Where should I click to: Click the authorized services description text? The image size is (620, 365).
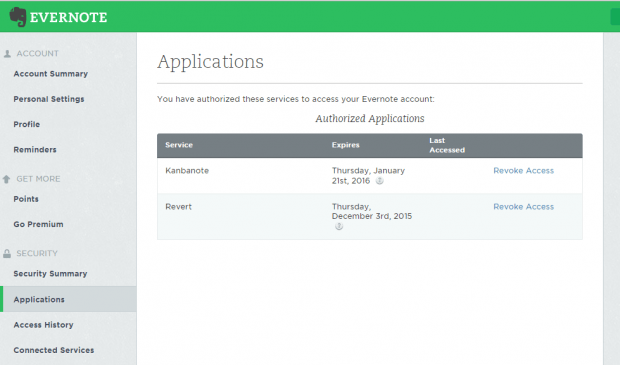296,99
